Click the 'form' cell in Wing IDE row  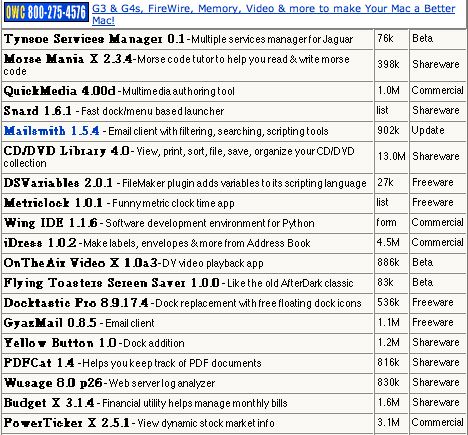387,222
